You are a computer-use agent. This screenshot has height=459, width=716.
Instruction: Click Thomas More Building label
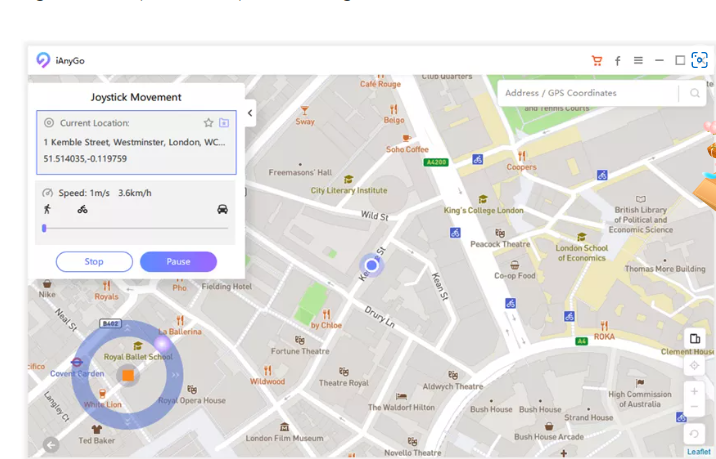665,269
